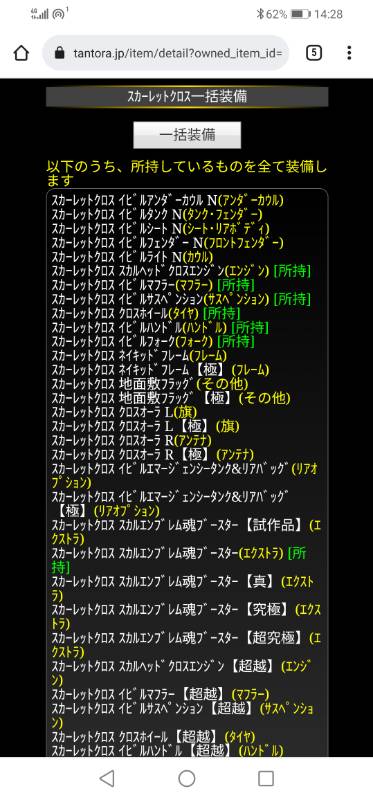The width and height of the screenshot is (373, 800).
Task: Select 地面敷フラッグ(その他) row without 極
Action: [x=150, y=383]
